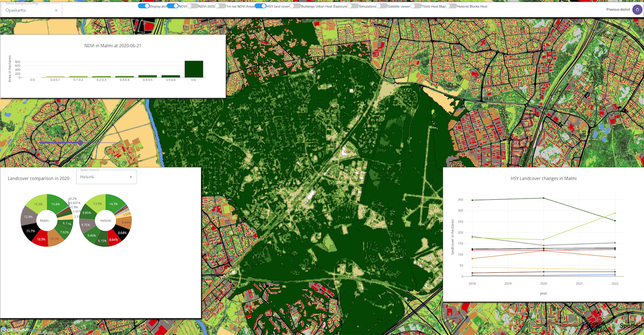This screenshot has height=335, width=644.
Task: Open the Select District dropdown showing Helsinki
Action: tap(106, 177)
